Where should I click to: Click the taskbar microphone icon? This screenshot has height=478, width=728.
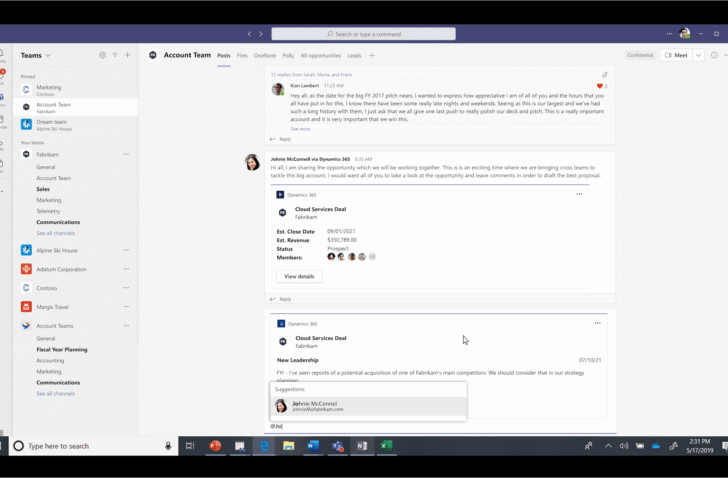(168, 446)
